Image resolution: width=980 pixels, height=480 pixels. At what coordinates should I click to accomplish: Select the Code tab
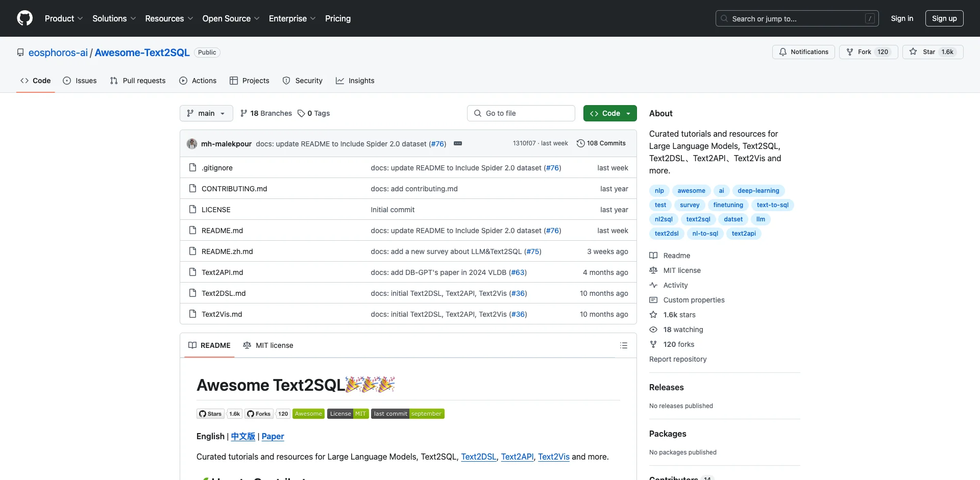pyautogui.click(x=35, y=81)
